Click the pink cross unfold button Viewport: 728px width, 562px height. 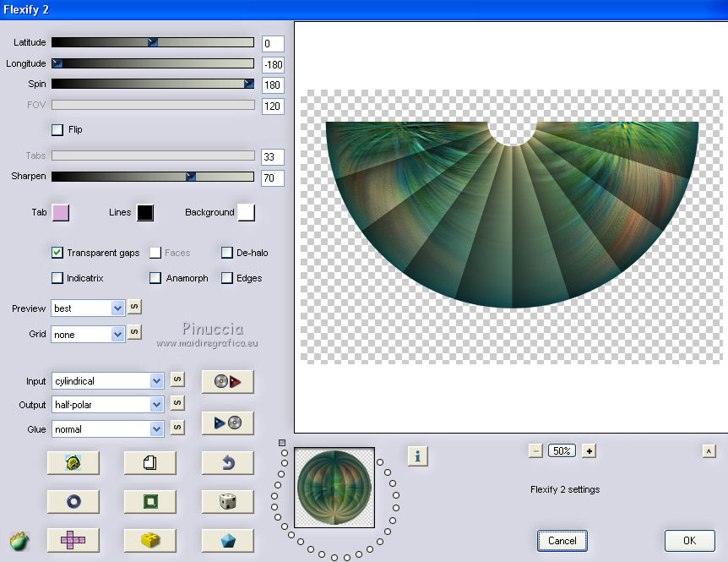click(x=73, y=540)
